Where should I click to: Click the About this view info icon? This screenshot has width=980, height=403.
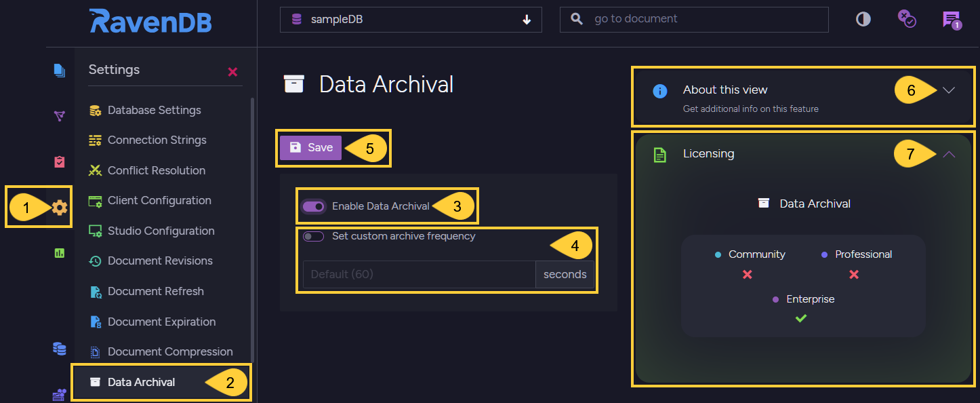click(660, 91)
